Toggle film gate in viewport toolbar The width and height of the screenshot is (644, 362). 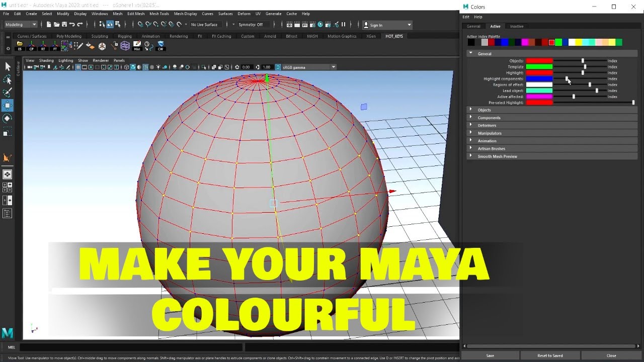(x=85, y=67)
